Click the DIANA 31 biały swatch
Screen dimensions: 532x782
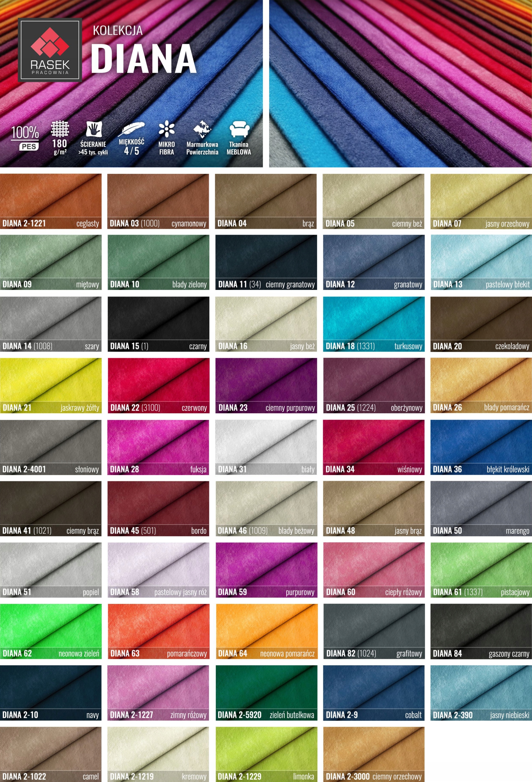[266, 447]
